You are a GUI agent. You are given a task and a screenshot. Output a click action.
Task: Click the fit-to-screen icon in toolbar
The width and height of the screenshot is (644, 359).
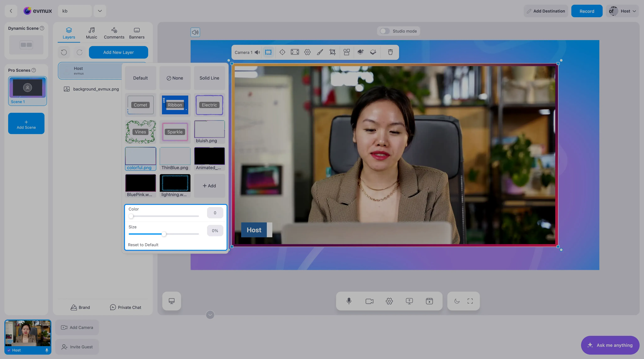tap(295, 52)
